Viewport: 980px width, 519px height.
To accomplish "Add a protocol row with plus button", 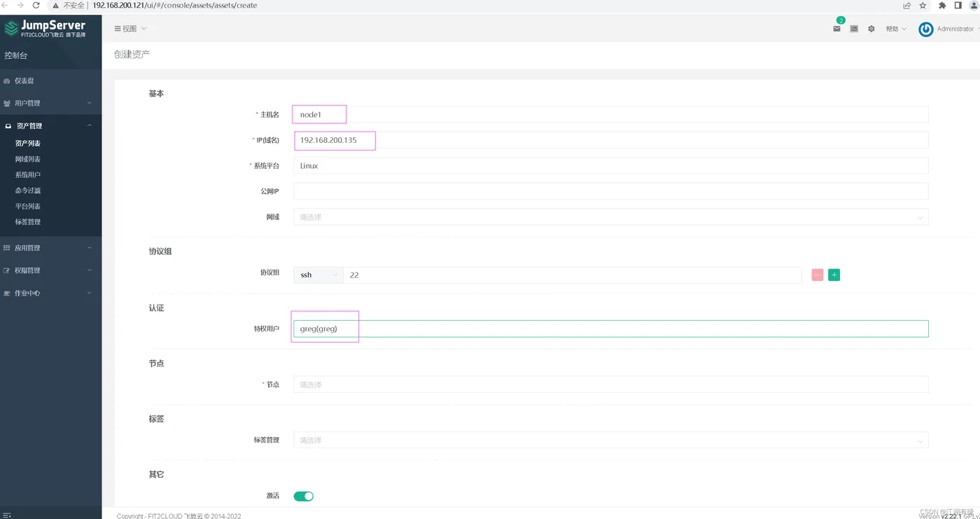I will 834,275.
